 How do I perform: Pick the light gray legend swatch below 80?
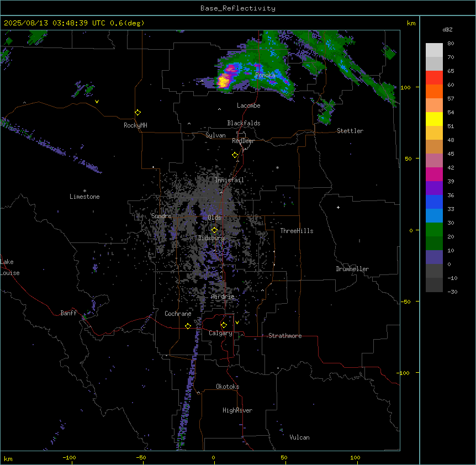point(434,50)
